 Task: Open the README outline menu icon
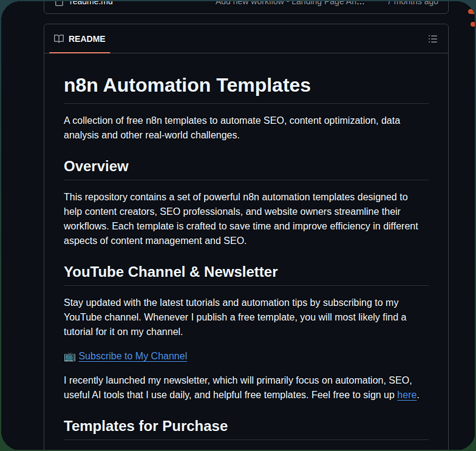point(432,39)
